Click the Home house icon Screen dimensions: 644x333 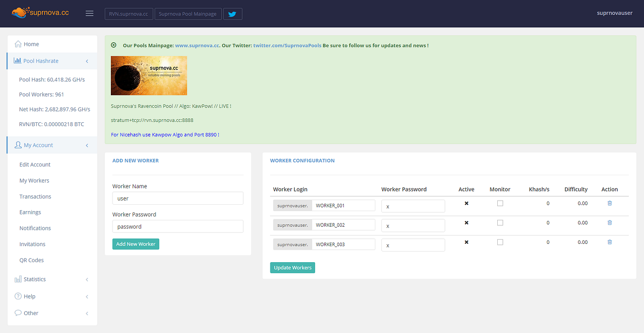click(x=18, y=44)
